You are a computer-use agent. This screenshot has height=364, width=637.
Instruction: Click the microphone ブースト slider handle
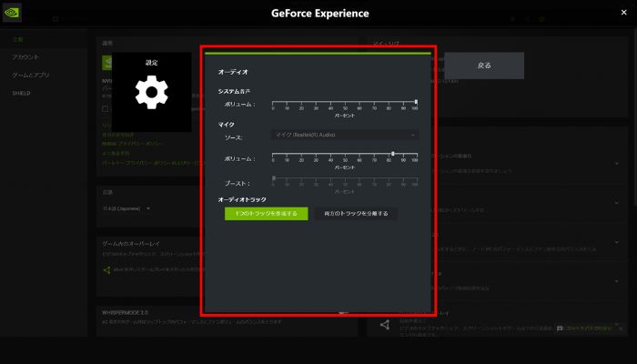tap(274, 179)
